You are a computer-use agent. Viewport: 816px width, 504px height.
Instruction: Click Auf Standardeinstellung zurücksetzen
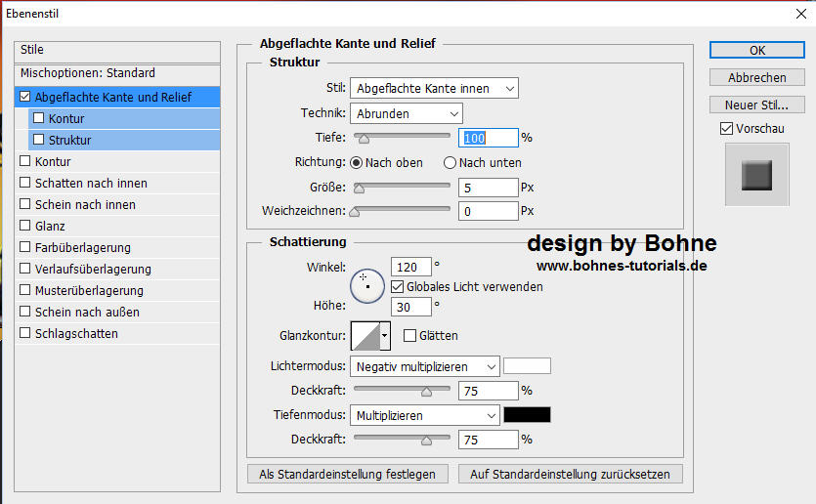[x=571, y=474]
